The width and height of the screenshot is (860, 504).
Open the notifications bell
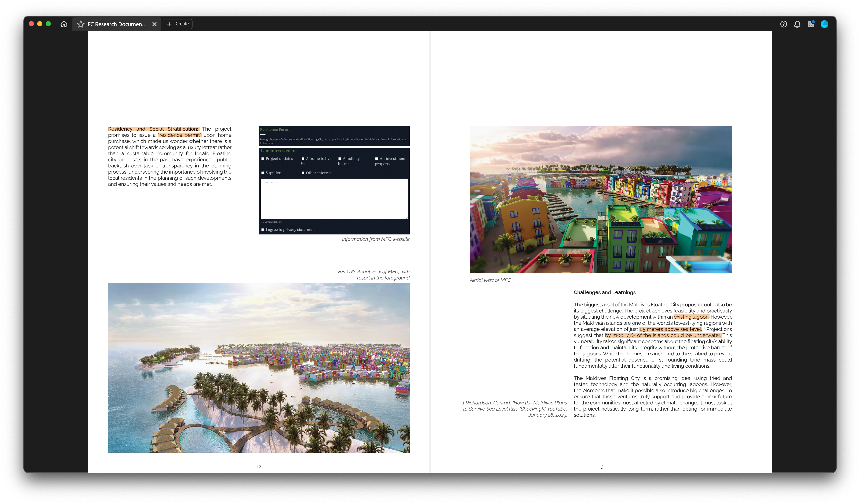[797, 24]
